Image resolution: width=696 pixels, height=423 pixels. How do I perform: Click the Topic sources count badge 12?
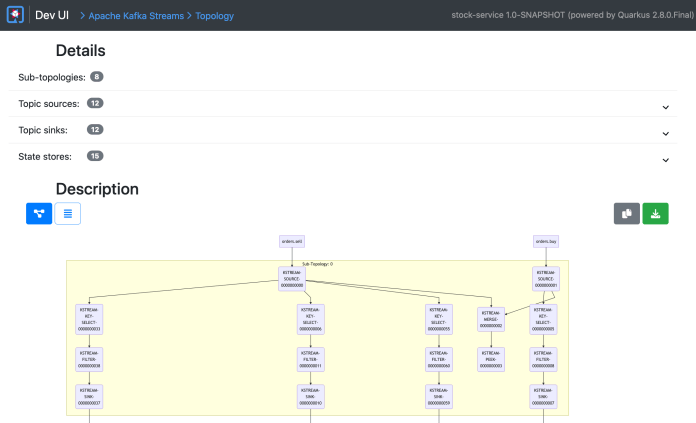pyautogui.click(x=96, y=103)
